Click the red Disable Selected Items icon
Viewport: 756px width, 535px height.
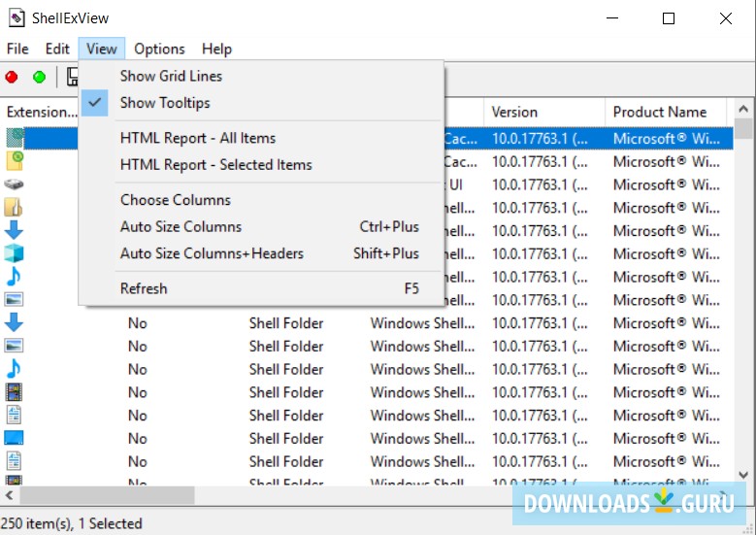[12, 77]
